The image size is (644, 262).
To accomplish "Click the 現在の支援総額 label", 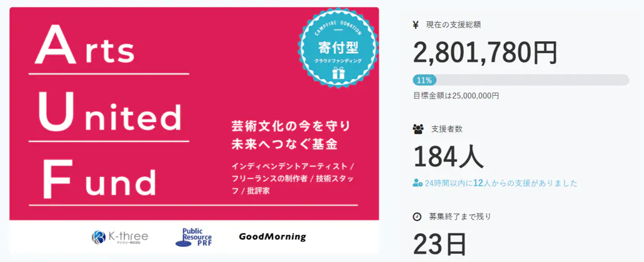I will point(453,25).
